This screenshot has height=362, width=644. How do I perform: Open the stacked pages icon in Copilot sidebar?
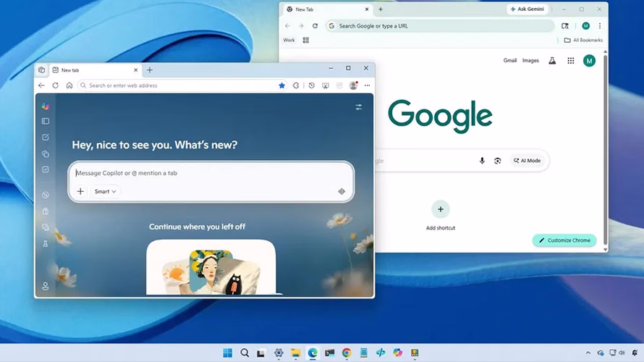[46, 153]
